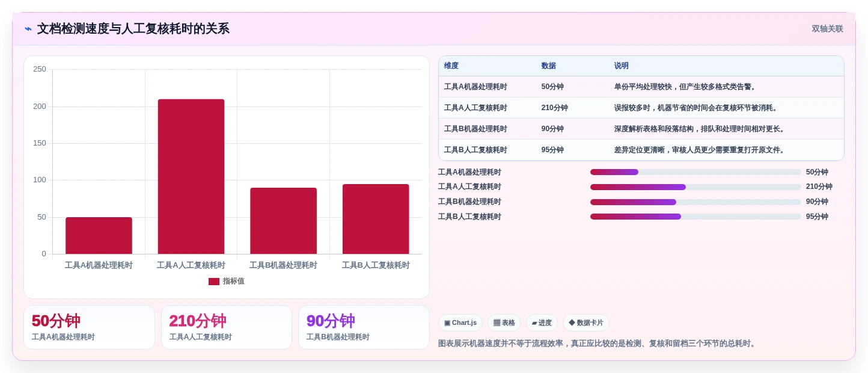Image resolution: width=868 pixels, height=373 pixels.
Task: Click table cell 工具B机器处理耗时
Action: [x=475, y=129]
